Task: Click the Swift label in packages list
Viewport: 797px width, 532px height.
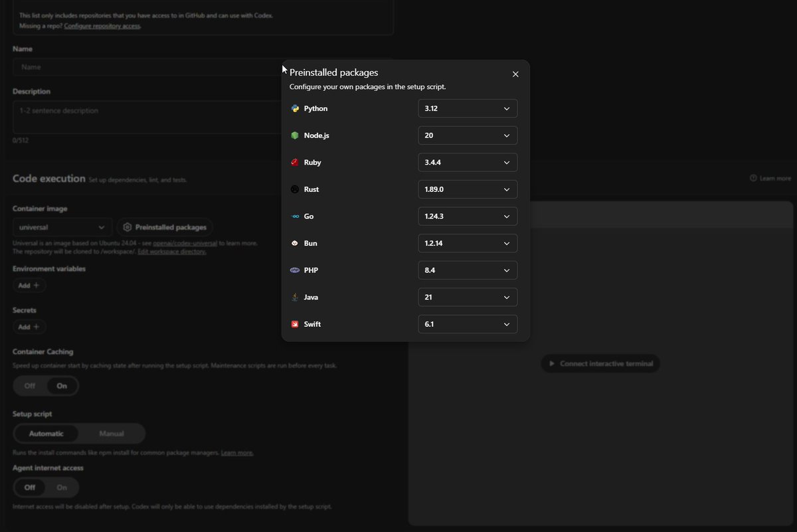Action: pos(312,324)
